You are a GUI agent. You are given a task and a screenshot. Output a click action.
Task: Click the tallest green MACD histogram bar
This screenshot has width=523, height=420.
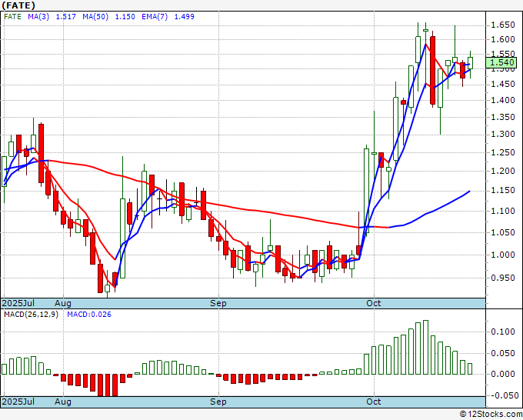(425, 348)
